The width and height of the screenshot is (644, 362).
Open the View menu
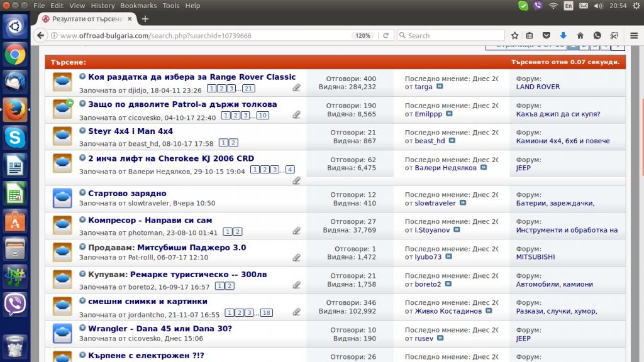(x=77, y=6)
